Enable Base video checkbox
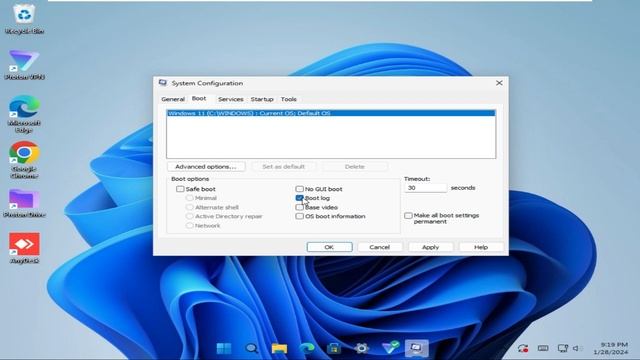 (299, 207)
